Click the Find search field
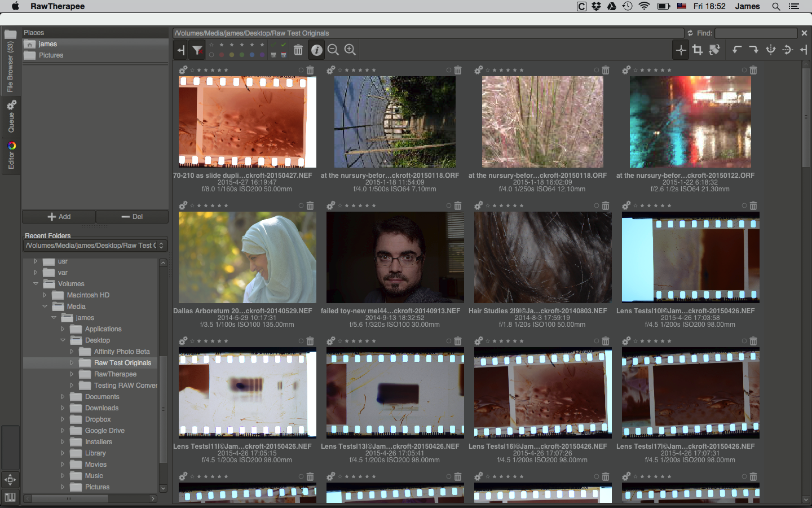812x508 pixels. tap(756, 33)
